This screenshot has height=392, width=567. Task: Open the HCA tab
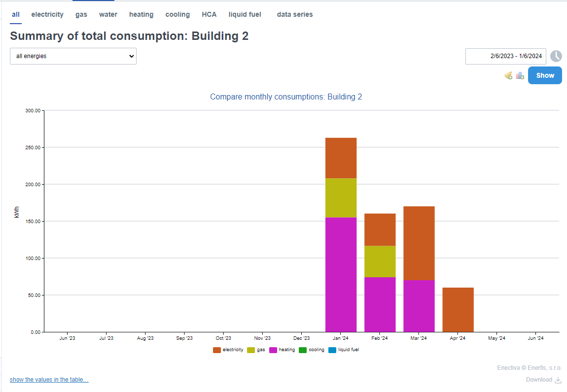(209, 15)
